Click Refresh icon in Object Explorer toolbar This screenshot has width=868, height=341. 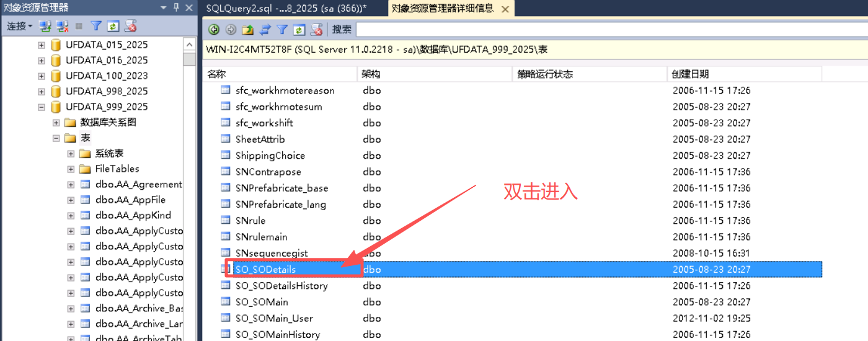[113, 26]
